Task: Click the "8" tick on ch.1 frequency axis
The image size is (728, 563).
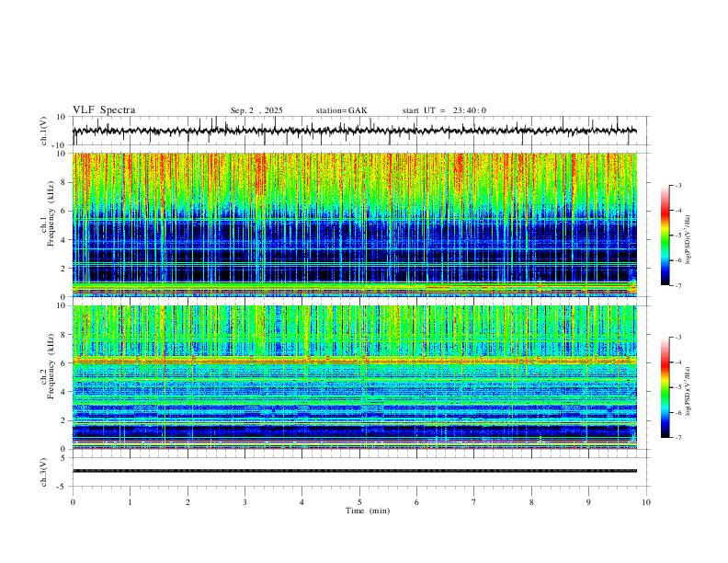Action: point(64,182)
